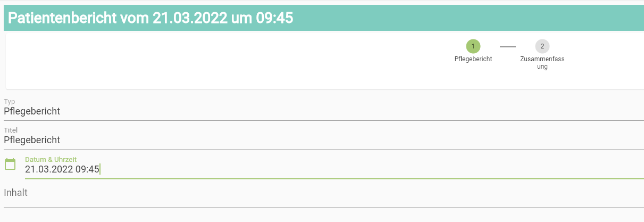The image size is (644, 222).
Task: Click the time 09:45 in date field
Action: coord(87,169)
